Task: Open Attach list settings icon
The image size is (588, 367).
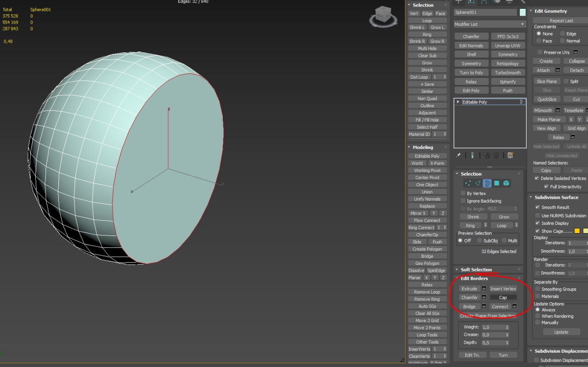Action: tap(558, 70)
